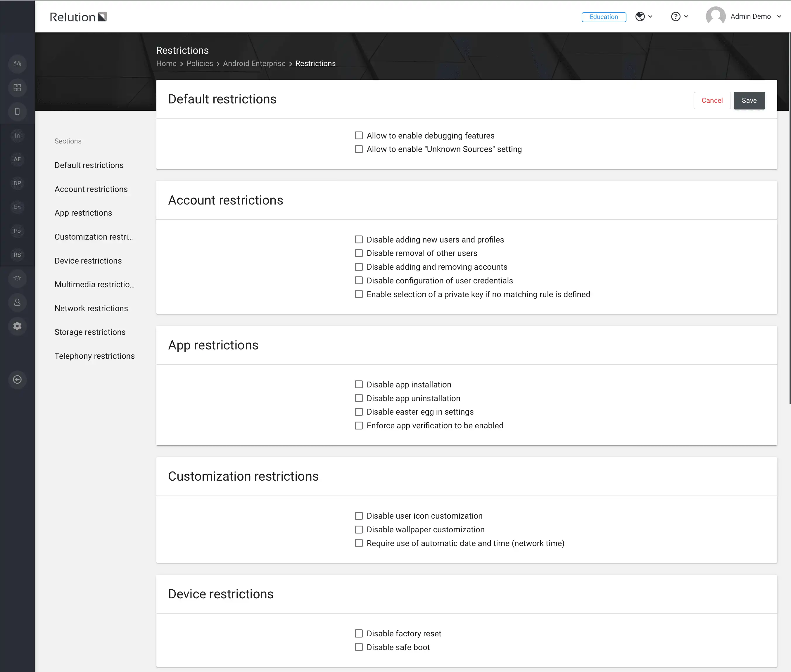This screenshot has width=791, height=672.
Task: Click the page vertical scrollbar
Action: (790, 218)
